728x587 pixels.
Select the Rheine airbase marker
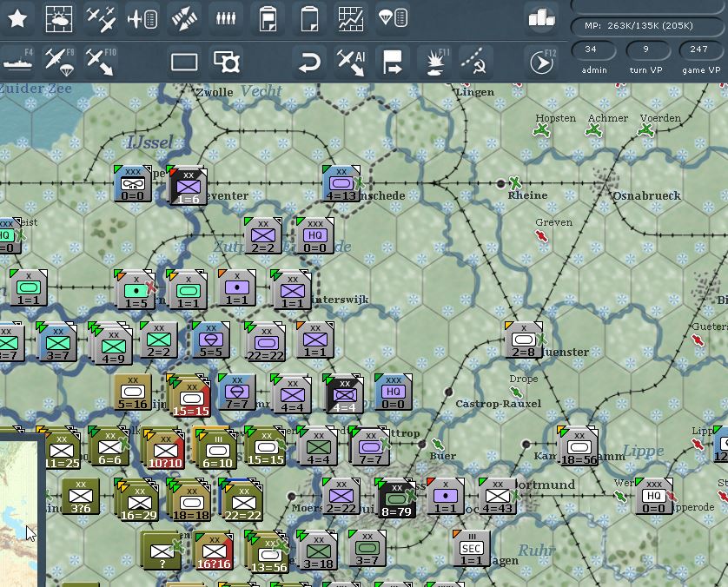(514, 182)
